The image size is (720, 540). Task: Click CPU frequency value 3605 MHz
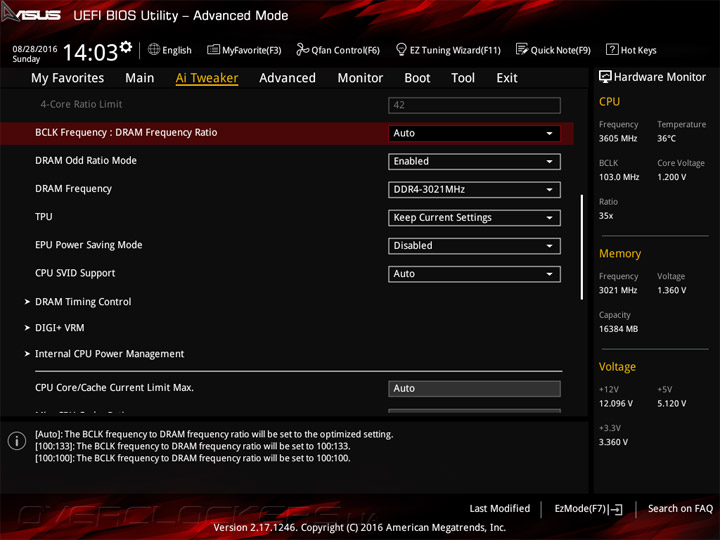618,139
